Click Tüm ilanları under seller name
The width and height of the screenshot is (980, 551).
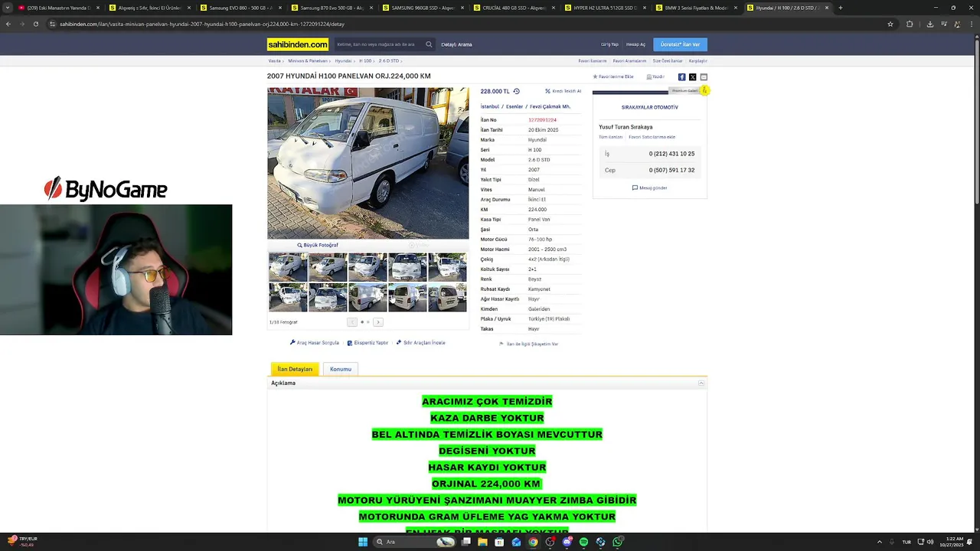point(610,137)
